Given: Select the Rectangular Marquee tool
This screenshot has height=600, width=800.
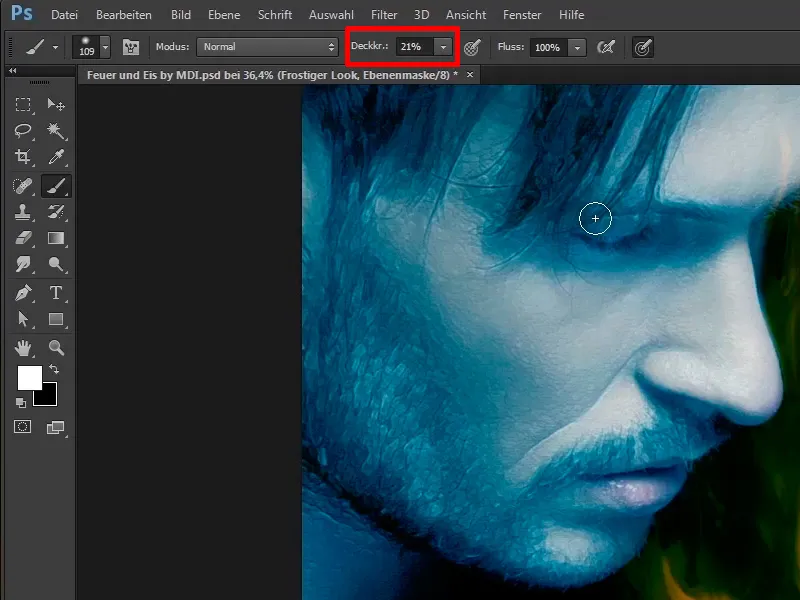Looking at the screenshot, I should pos(23,105).
